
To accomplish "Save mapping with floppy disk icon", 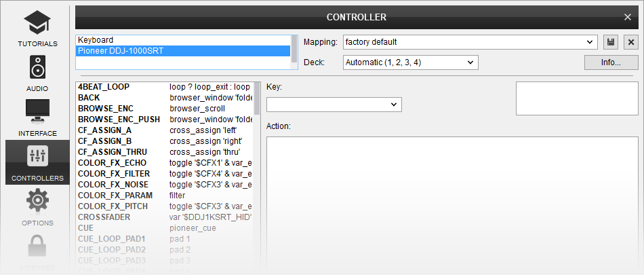I will [611, 42].
